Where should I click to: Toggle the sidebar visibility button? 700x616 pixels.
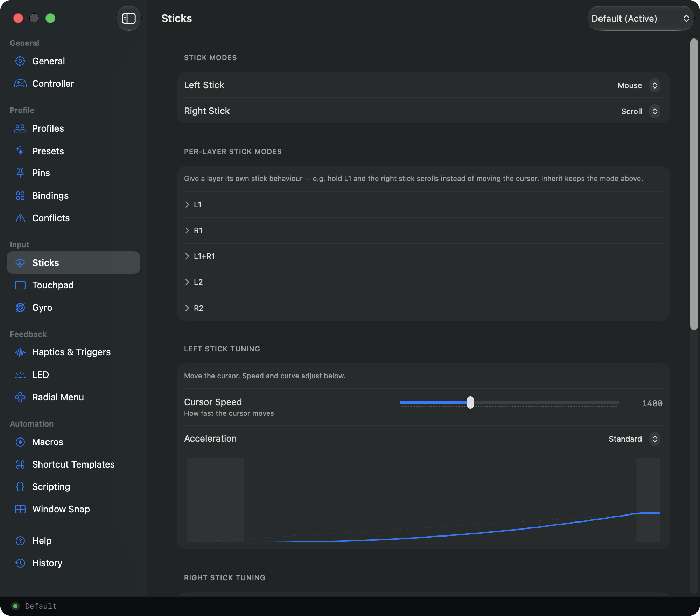[x=129, y=19]
